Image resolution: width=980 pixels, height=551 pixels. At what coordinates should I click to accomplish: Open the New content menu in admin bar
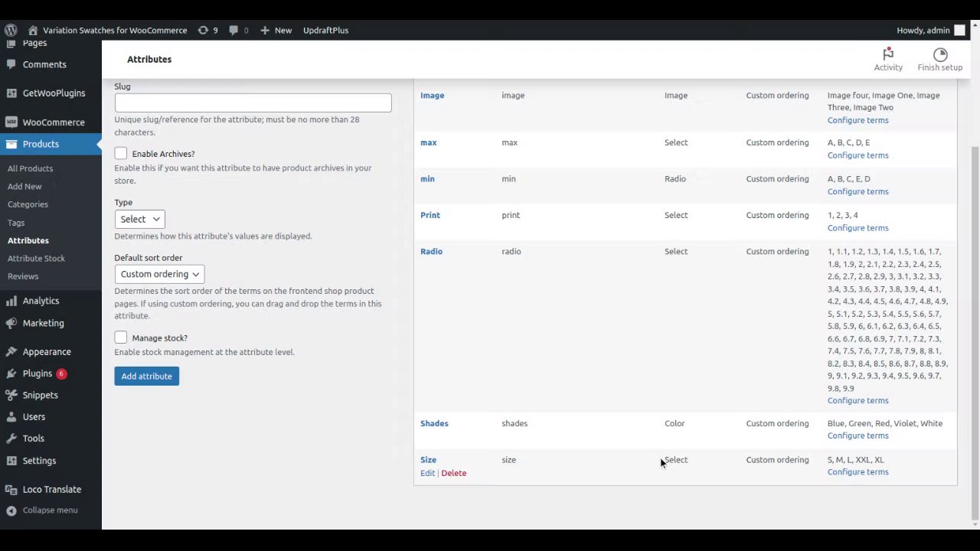276,31
